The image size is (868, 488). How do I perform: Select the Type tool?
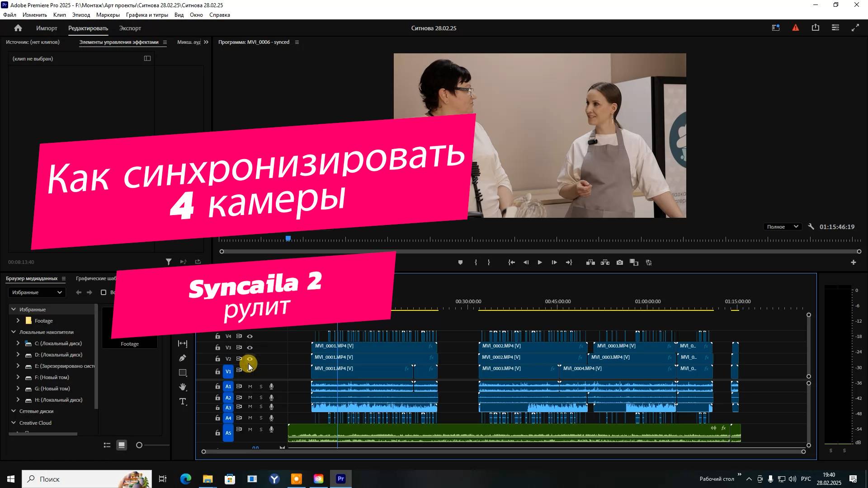pyautogui.click(x=183, y=402)
